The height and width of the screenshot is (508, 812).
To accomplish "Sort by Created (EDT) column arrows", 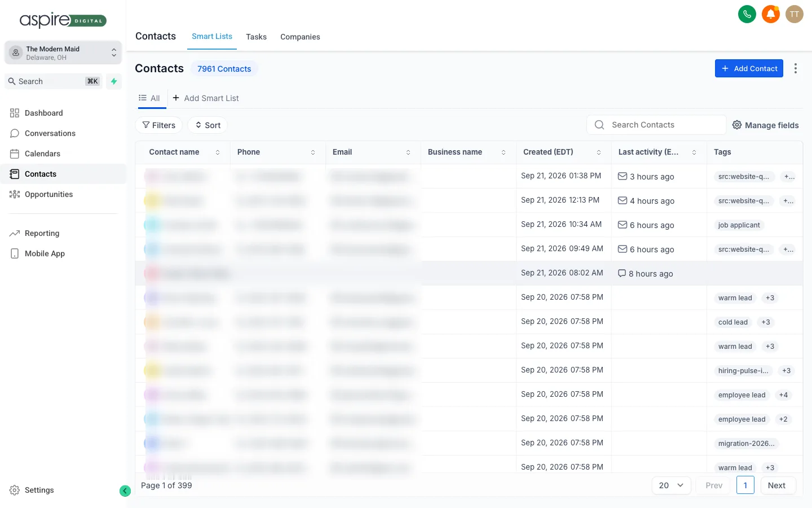I will point(599,152).
